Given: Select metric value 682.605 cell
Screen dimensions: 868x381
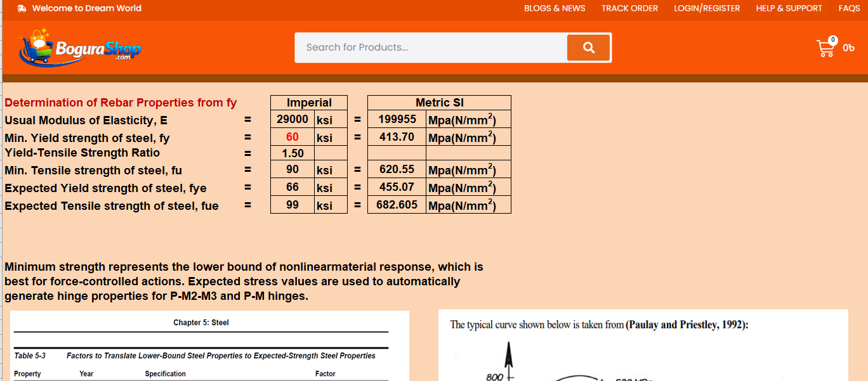Looking at the screenshot, I should (x=397, y=205).
